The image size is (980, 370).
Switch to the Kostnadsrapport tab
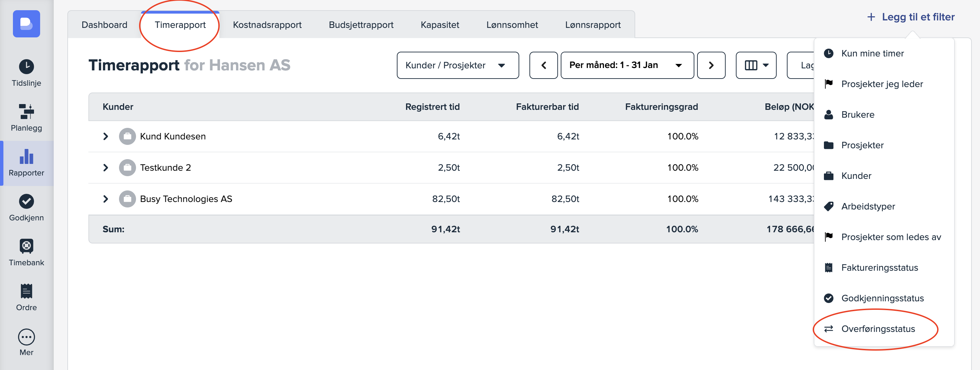pyautogui.click(x=267, y=25)
